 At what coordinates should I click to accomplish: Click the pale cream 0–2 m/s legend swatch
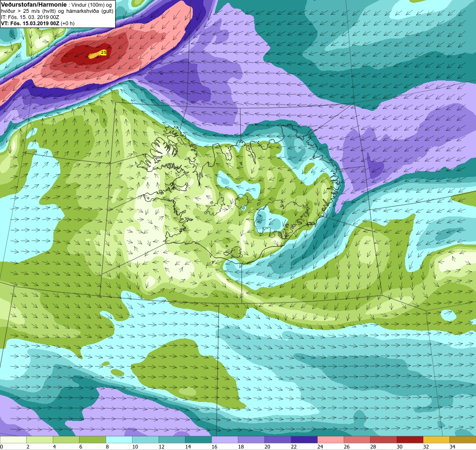click(13, 440)
